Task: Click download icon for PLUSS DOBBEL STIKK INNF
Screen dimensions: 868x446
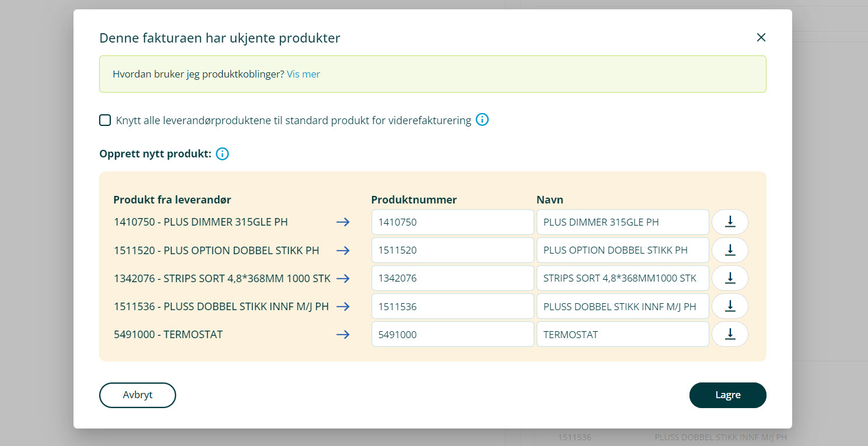Action: (730, 306)
